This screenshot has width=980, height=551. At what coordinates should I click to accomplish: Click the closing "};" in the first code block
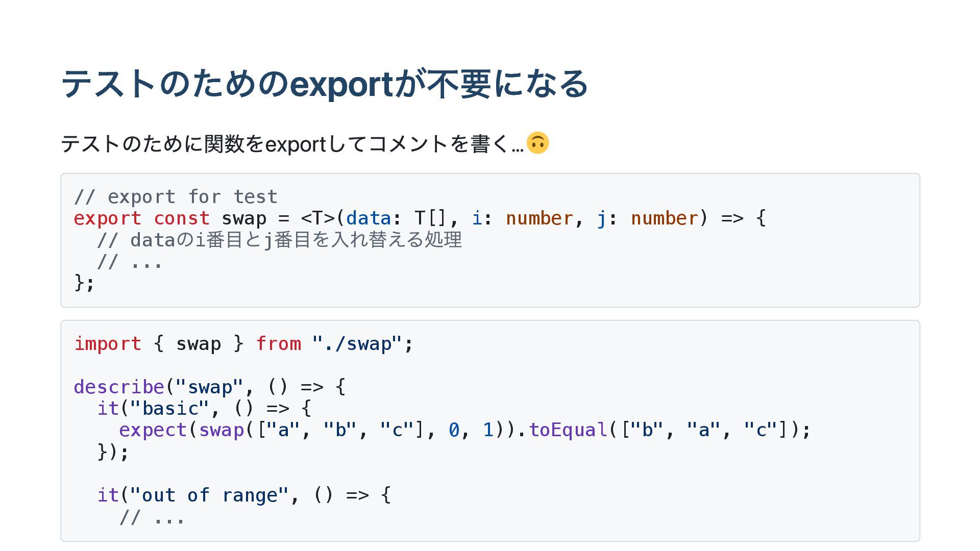coord(84,283)
